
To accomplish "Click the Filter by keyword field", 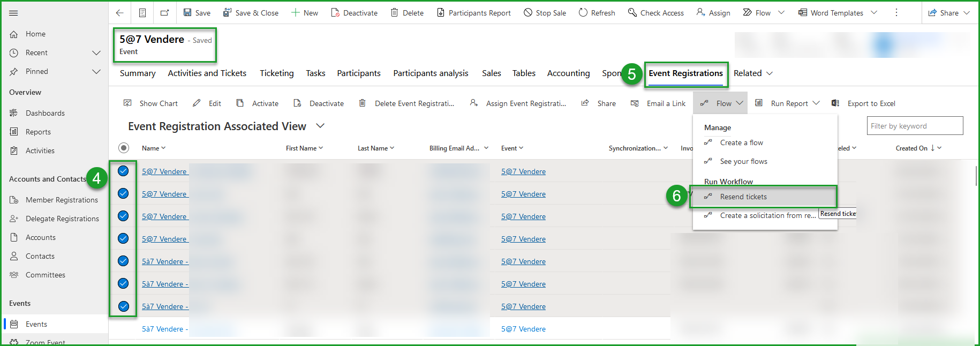I will tap(914, 126).
